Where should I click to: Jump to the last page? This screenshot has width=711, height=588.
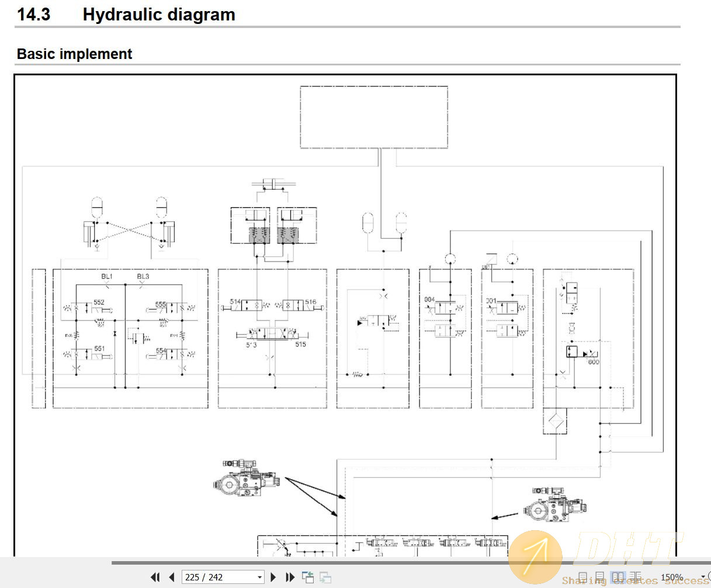point(290,577)
